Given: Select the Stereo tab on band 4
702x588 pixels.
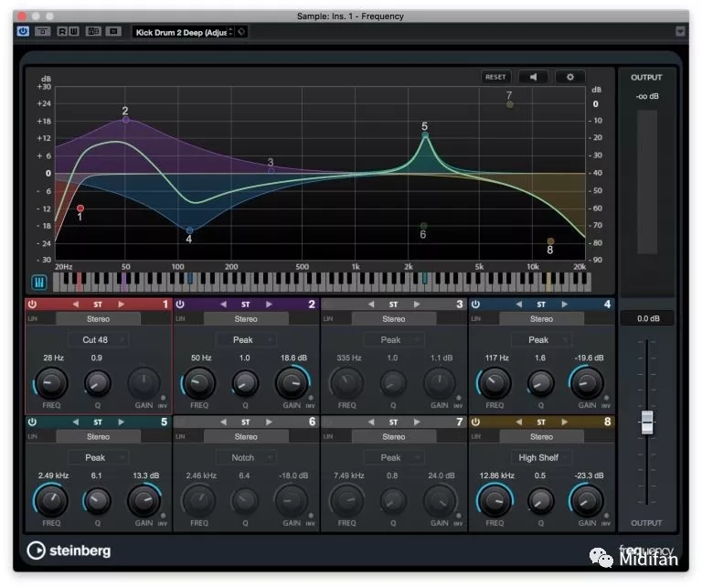Looking at the screenshot, I should click(x=541, y=319).
